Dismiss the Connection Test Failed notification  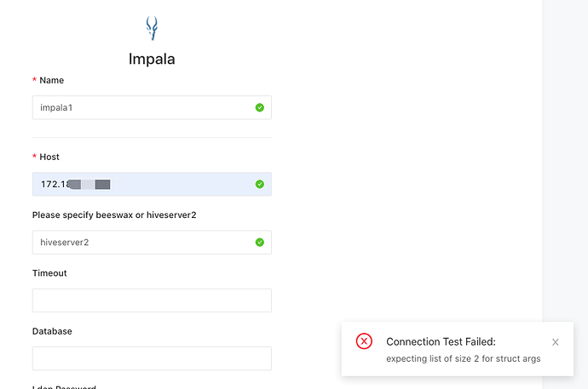[x=556, y=342]
